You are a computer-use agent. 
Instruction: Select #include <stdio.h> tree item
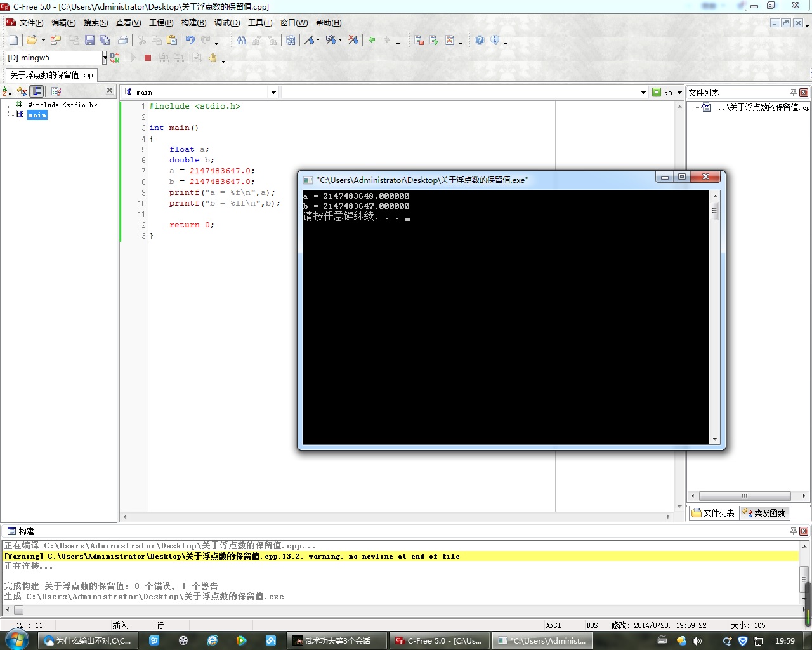pyautogui.click(x=62, y=105)
